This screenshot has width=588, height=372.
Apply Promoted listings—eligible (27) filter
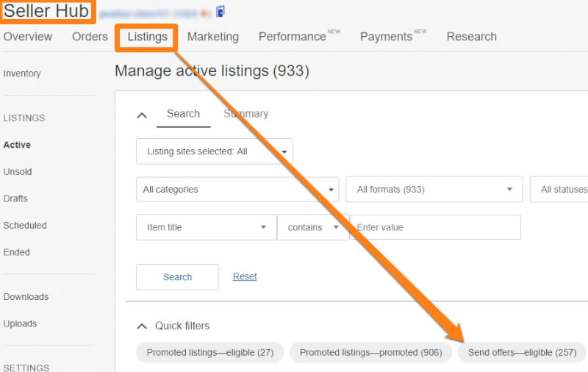(x=210, y=352)
